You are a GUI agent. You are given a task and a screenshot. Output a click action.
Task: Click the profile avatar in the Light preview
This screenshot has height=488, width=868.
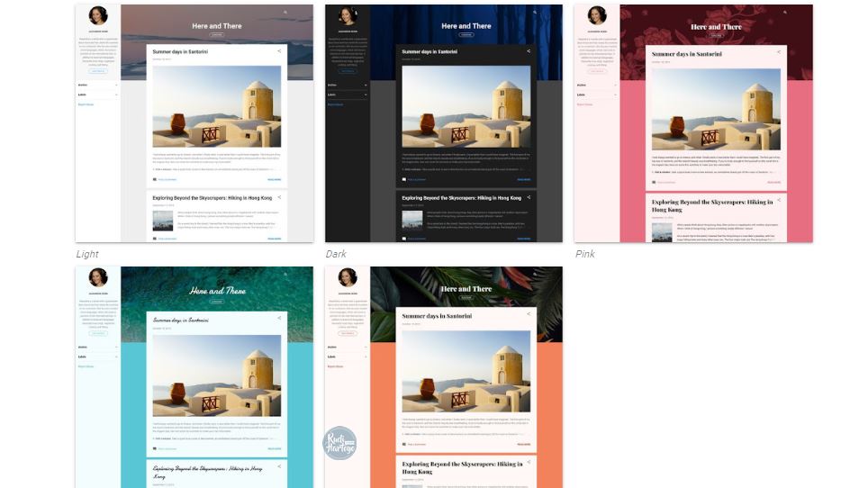point(98,15)
